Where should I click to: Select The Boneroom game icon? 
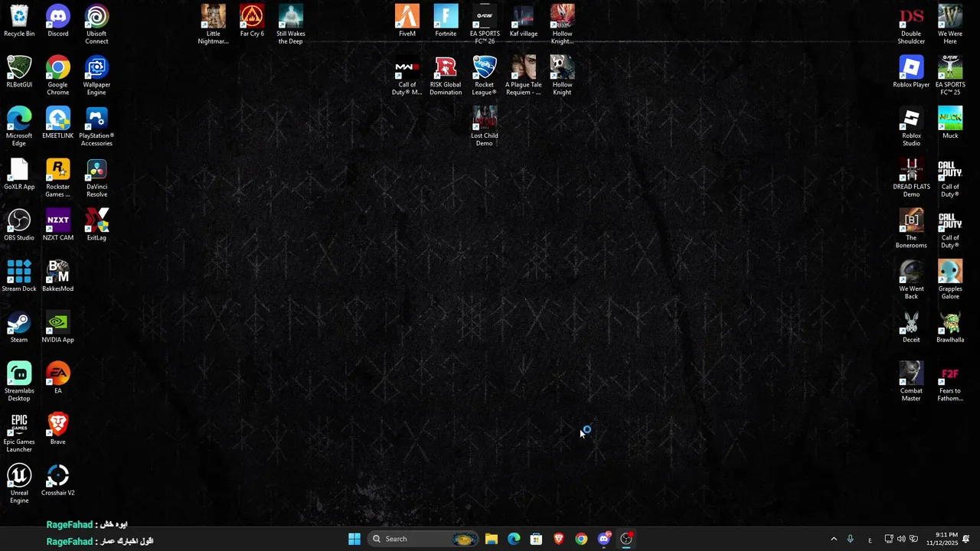911,230
